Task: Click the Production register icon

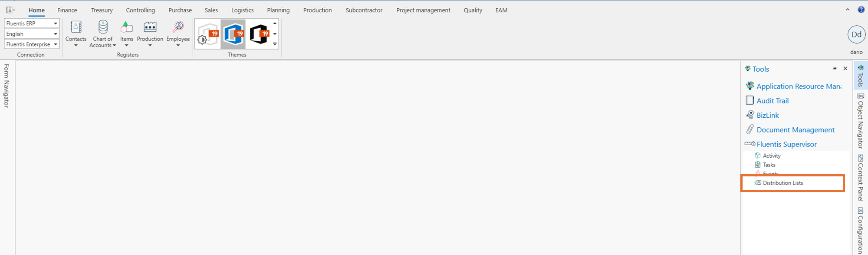Action: click(150, 27)
